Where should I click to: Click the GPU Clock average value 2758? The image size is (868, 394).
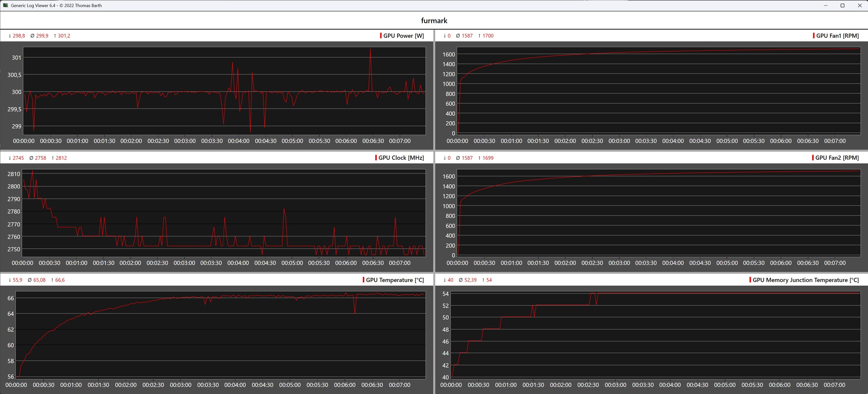click(40, 158)
